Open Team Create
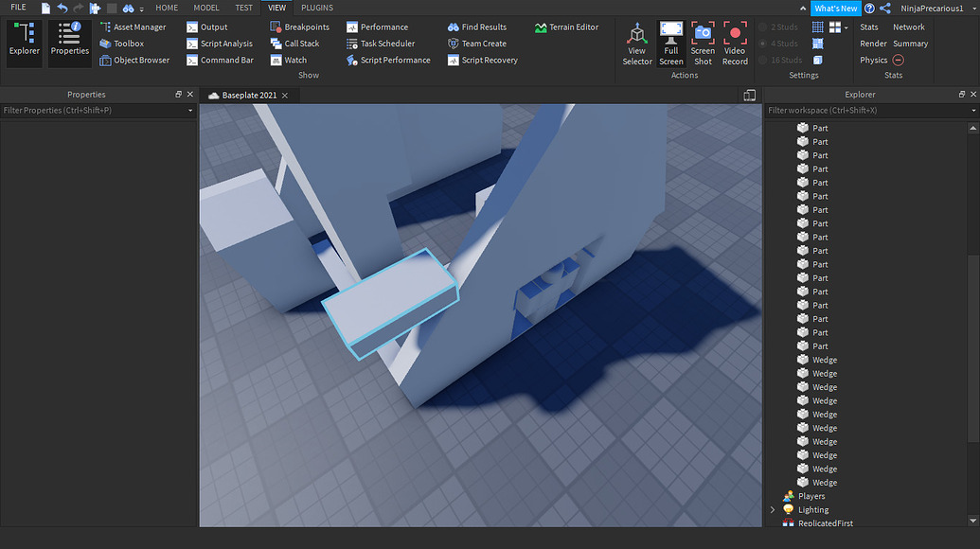The width and height of the screenshot is (980, 549). [x=478, y=44]
